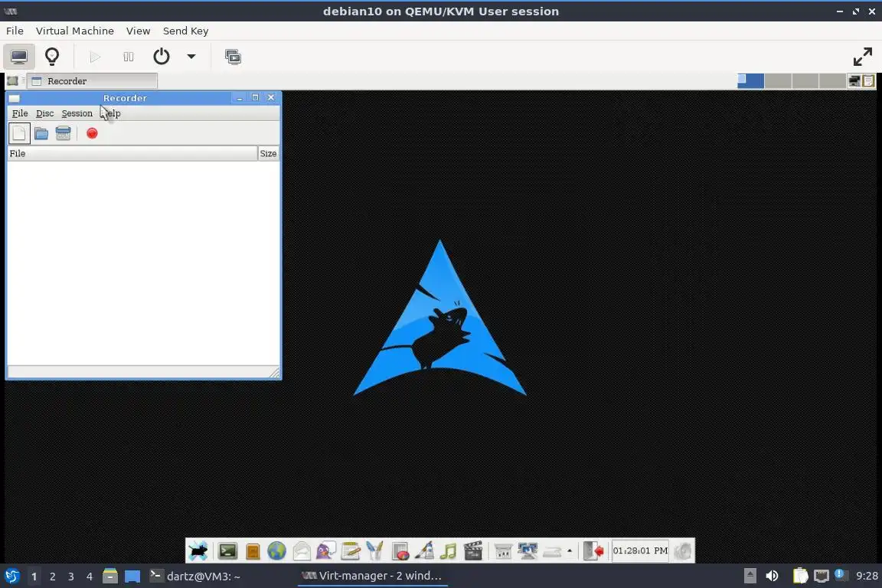Click the quill and pencil icon in dock
This screenshot has width=882, height=588.
coord(374,550)
